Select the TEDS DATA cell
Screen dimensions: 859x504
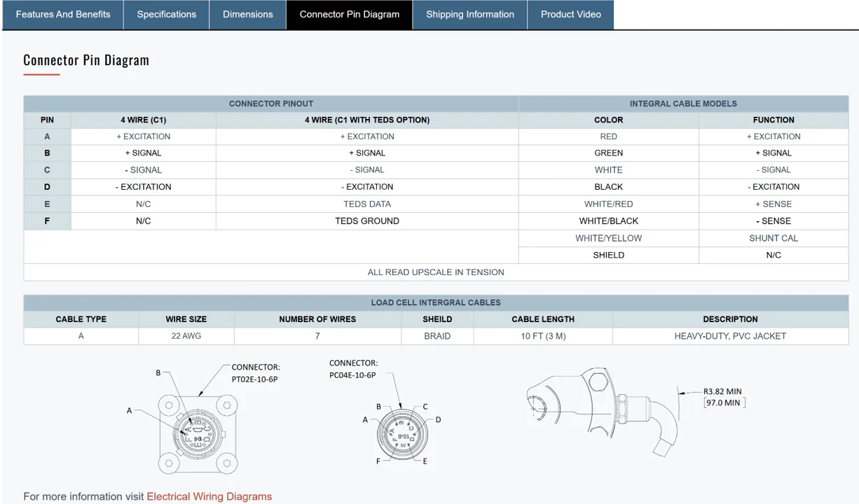[367, 204]
